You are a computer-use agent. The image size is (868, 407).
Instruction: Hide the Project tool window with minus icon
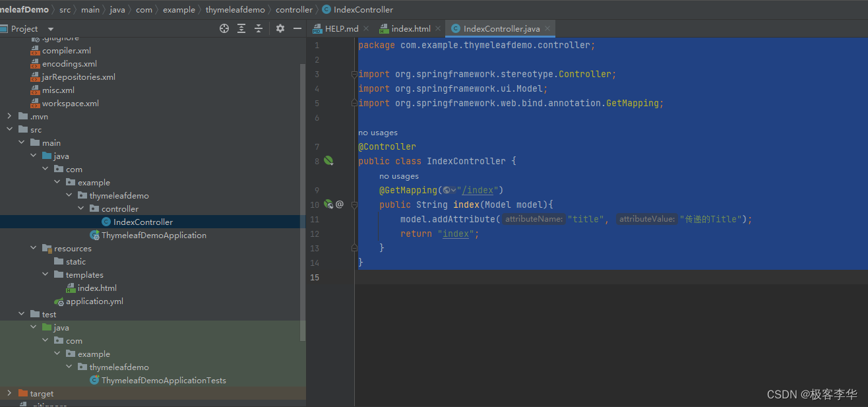(x=297, y=28)
